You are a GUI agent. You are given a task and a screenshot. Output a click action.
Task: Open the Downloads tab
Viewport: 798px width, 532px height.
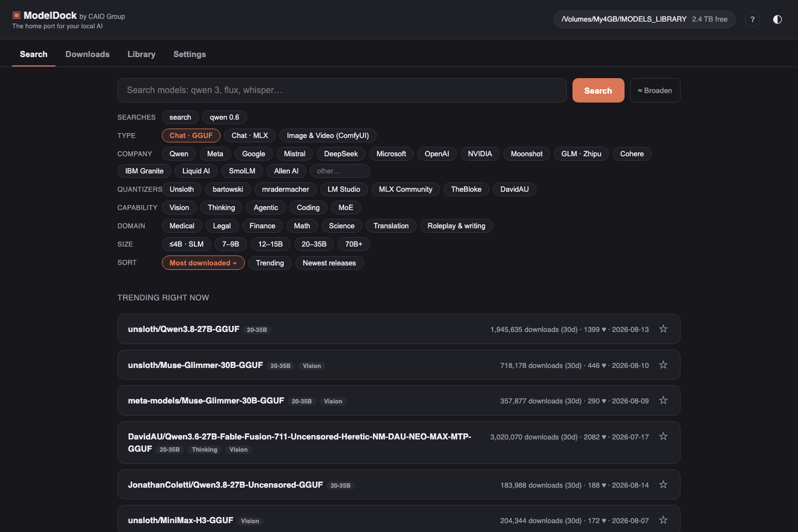click(x=88, y=54)
